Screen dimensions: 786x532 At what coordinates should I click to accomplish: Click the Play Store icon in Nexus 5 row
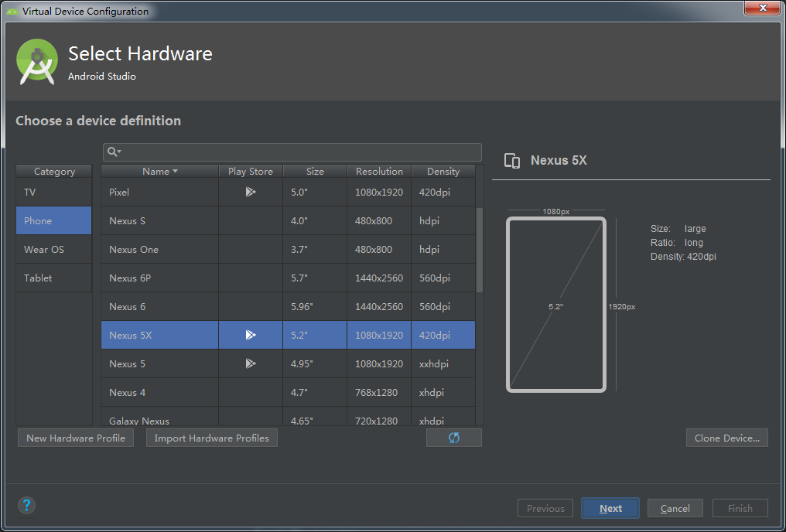[x=251, y=363]
